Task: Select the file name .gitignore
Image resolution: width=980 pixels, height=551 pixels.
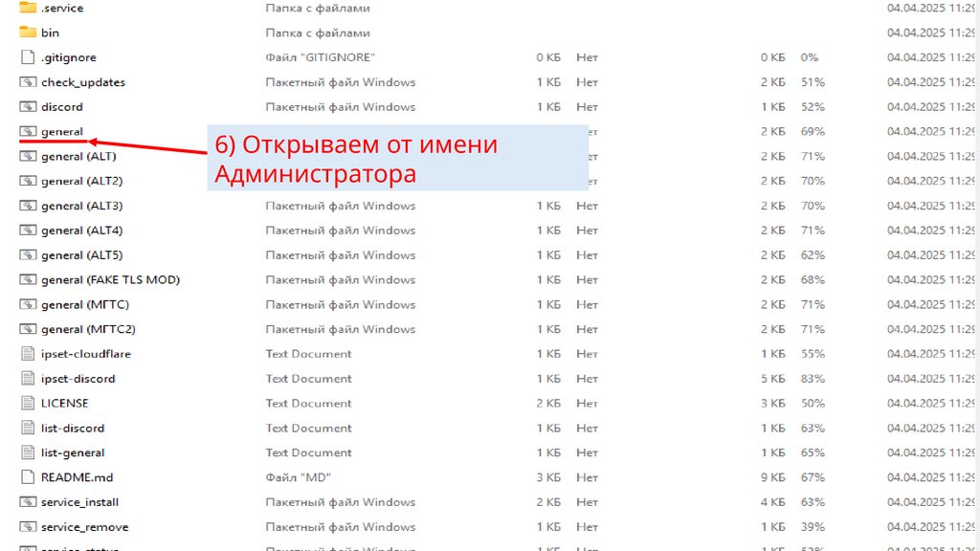Action: (69, 57)
